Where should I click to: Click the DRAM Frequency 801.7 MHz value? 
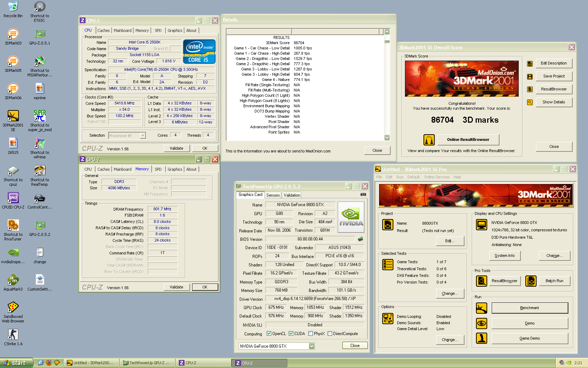[x=162, y=209]
